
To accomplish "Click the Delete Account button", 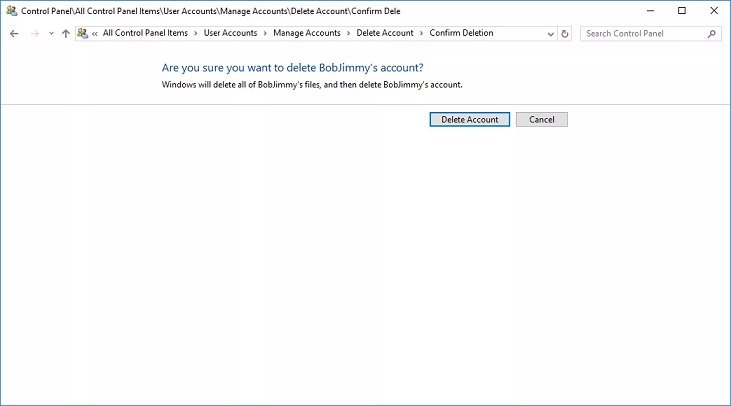I will 469,120.
